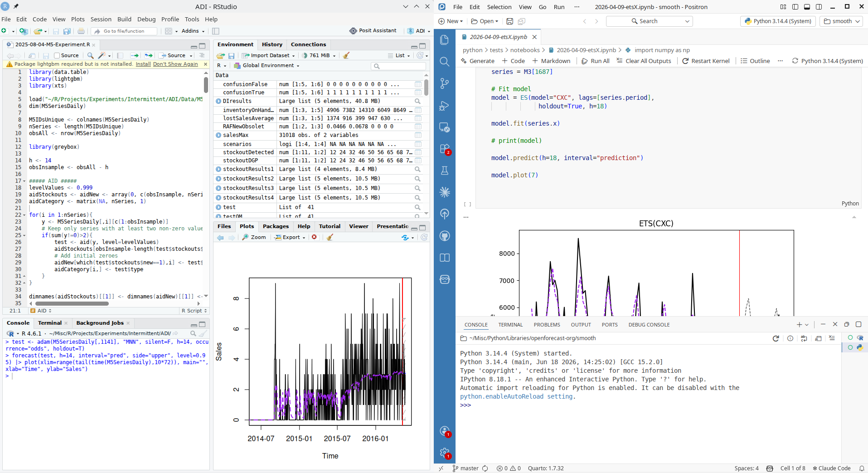Click broom to clear RStudio environment
Image resolution: width=868 pixels, height=473 pixels.
pyautogui.click(x=346, y=55)
